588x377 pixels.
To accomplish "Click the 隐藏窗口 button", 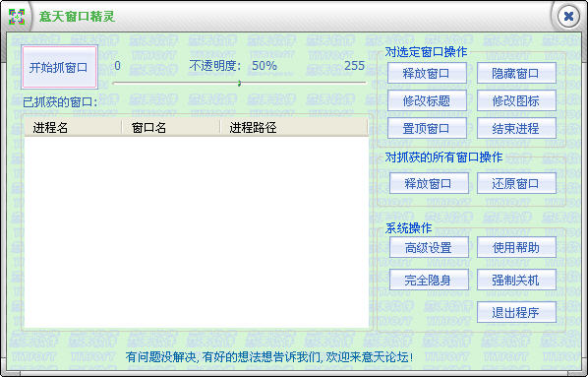I will [516, 73].
